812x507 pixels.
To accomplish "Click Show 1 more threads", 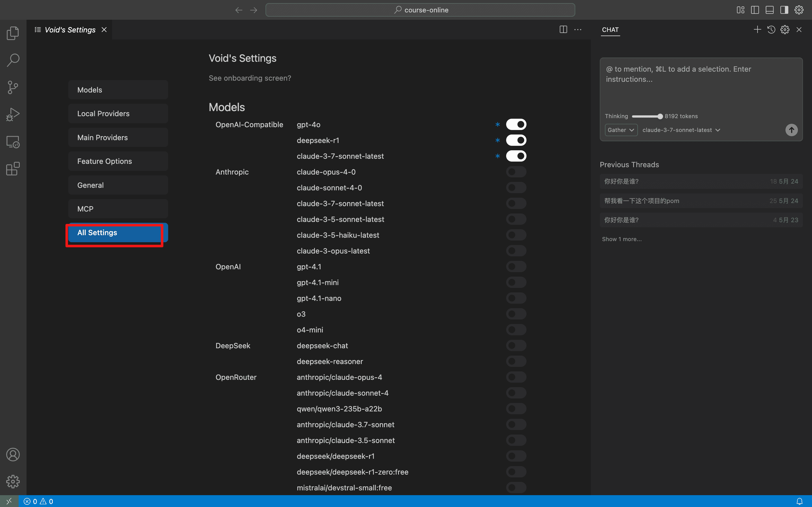I will (622, 239).
